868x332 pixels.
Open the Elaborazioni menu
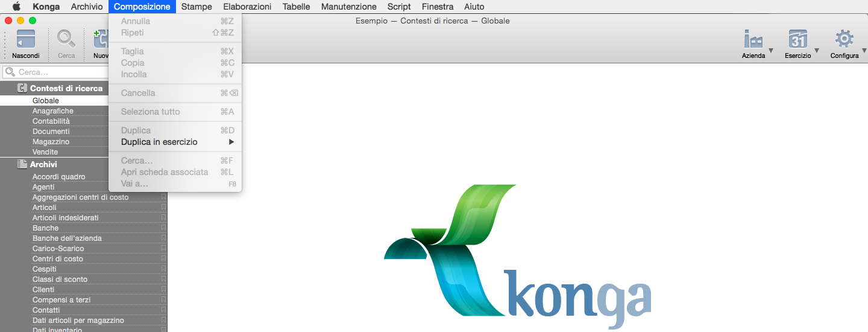[247, 7]
